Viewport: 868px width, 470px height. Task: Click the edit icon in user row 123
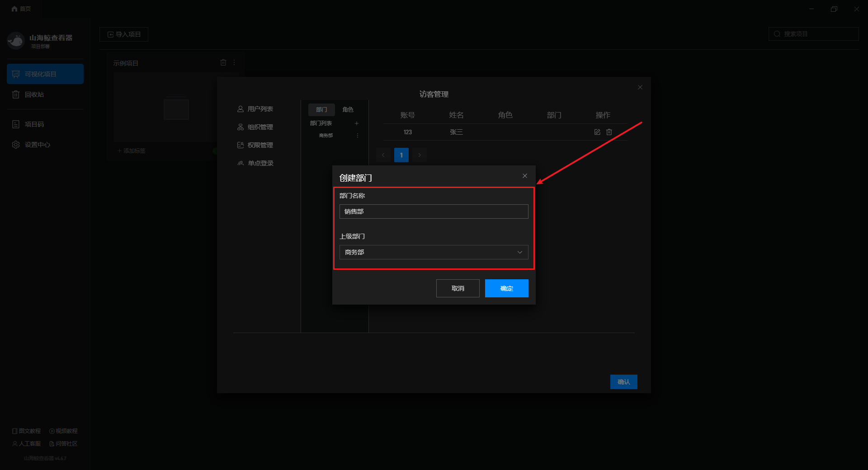pyautogui.click(x=597, y=132)
